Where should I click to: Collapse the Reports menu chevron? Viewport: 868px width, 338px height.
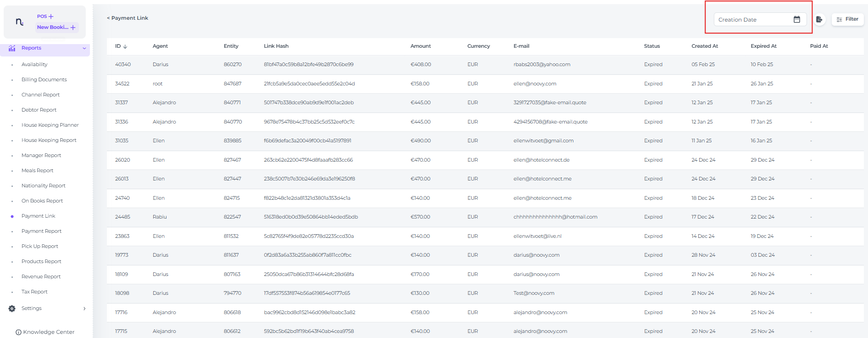[84, 48]
